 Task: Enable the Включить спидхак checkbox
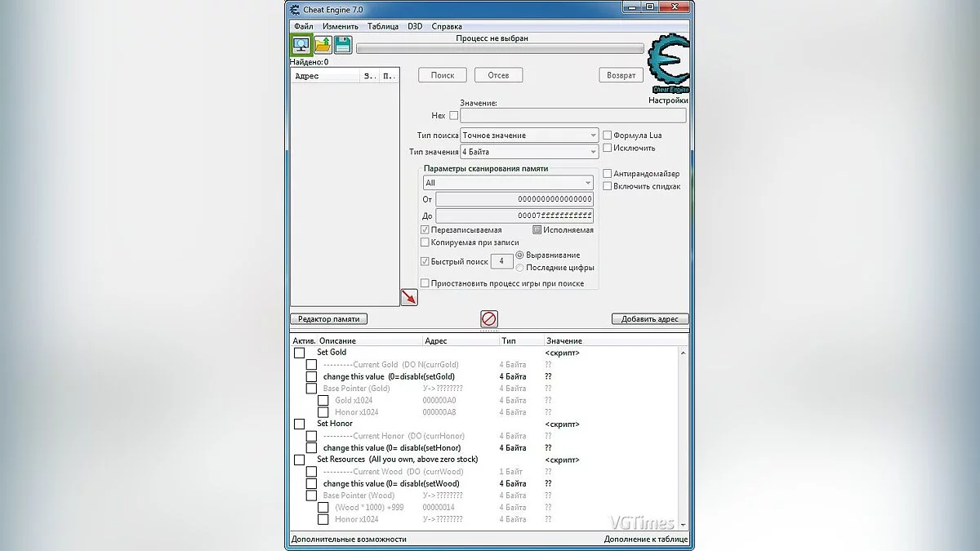coord(607,186)
